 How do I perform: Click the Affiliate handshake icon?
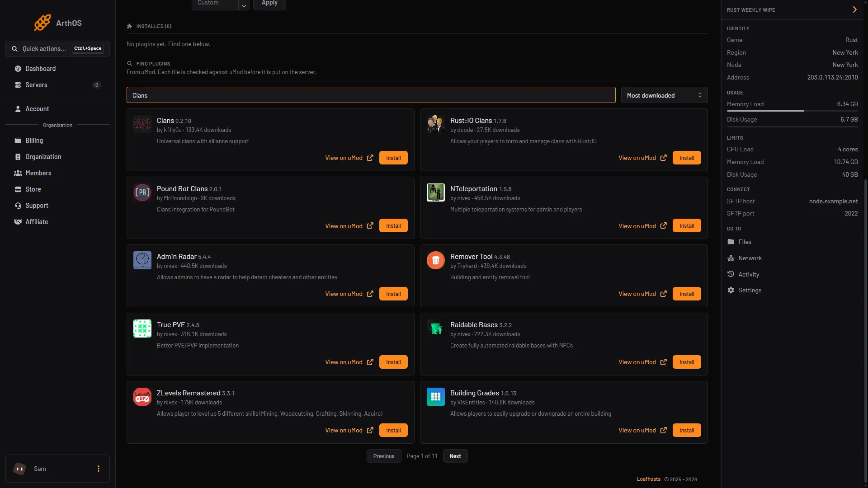pyautogui.click(x=18, y=222)
